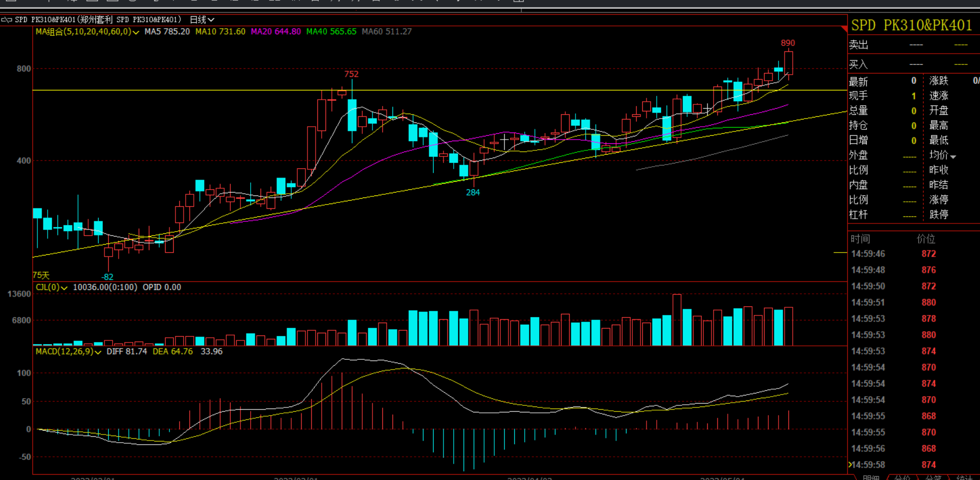Click the 买入 buy quote row
The width and height of the screenshot is (980, 480).
tap(913, 64)
